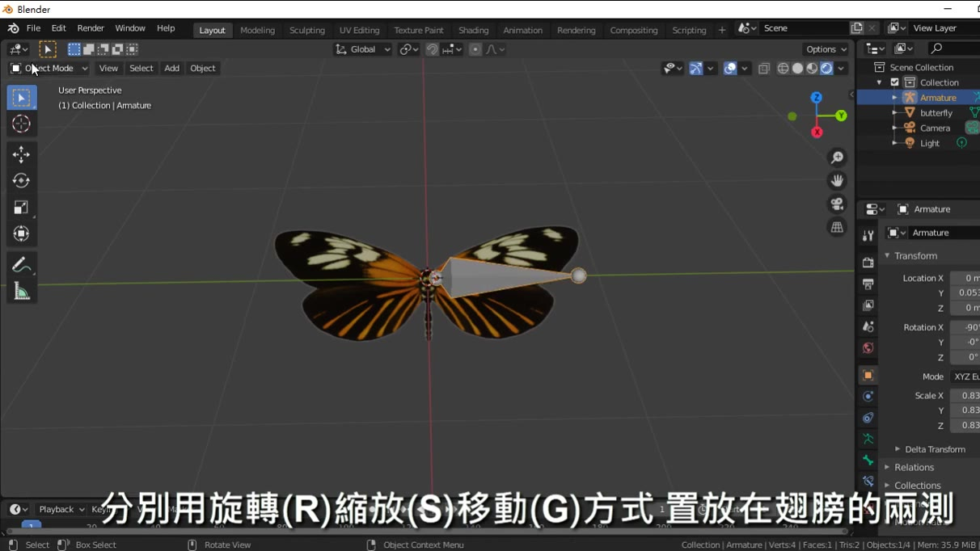Open the Render properties tab
This screenshot has width=980, height=551.
868,263
